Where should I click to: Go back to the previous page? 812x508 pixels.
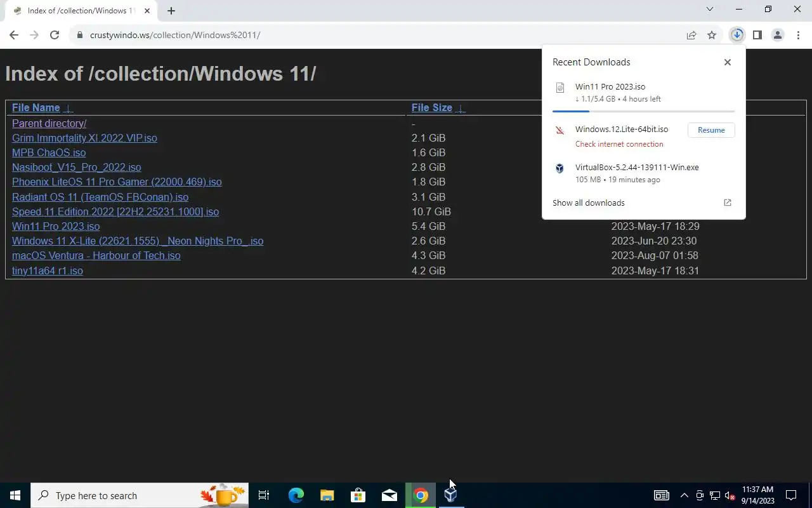click(14, 35)
